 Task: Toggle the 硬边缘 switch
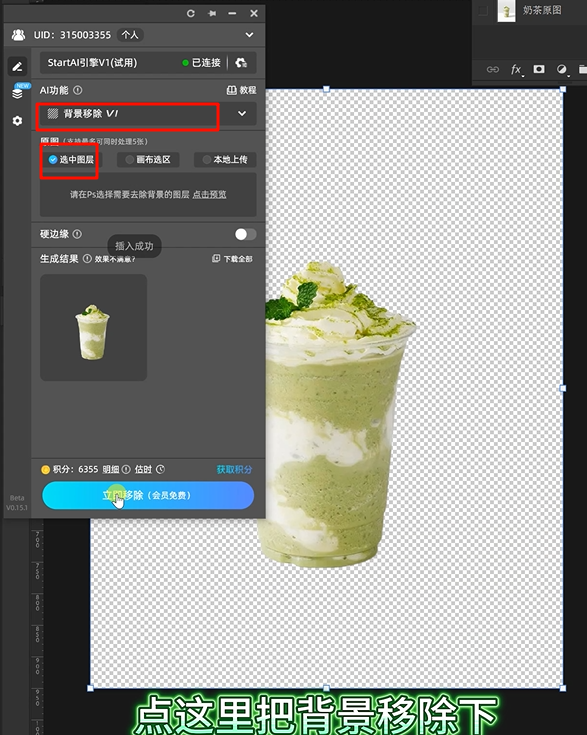tap(245, 234)
